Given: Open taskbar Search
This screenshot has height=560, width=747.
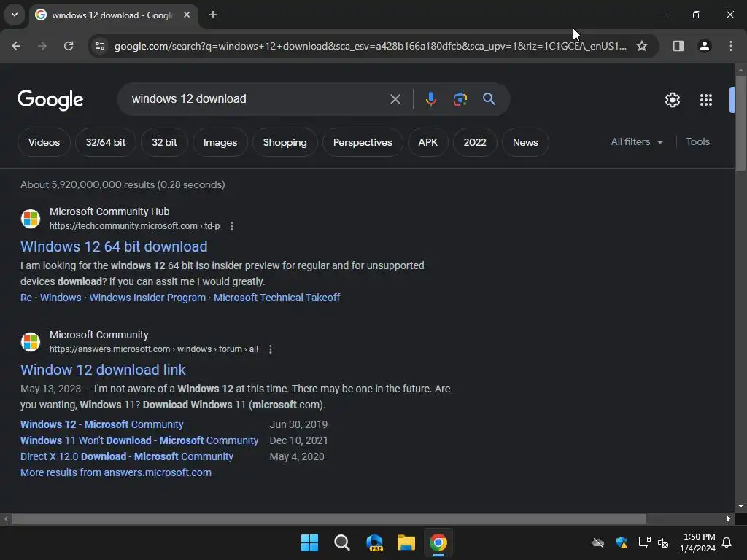Looking at the screenshot, I should (x=341, y=542).
